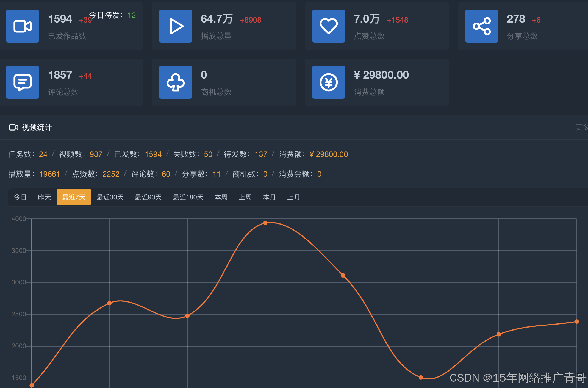Click the share icon for total shares
588x388 pixels.
[x=481, y=26]
